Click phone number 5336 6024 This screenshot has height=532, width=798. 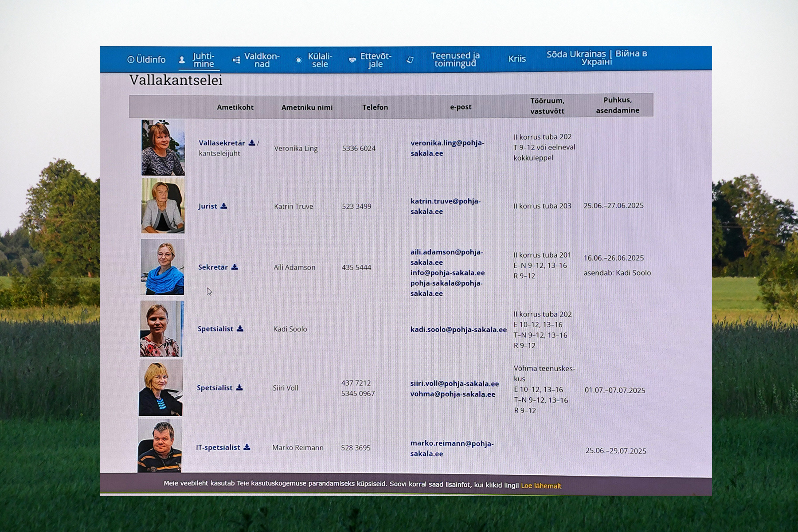[359, 149]
